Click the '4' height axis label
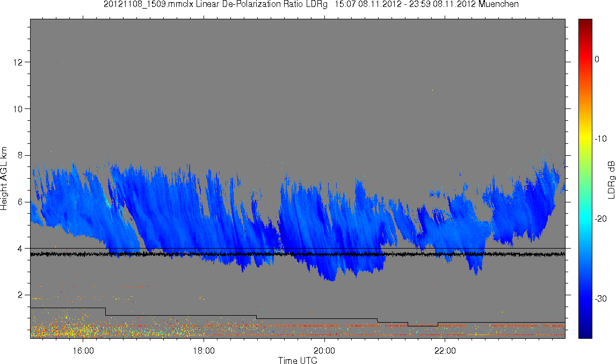The width and height of the screenshot is (616, 364). click(20, 249)
